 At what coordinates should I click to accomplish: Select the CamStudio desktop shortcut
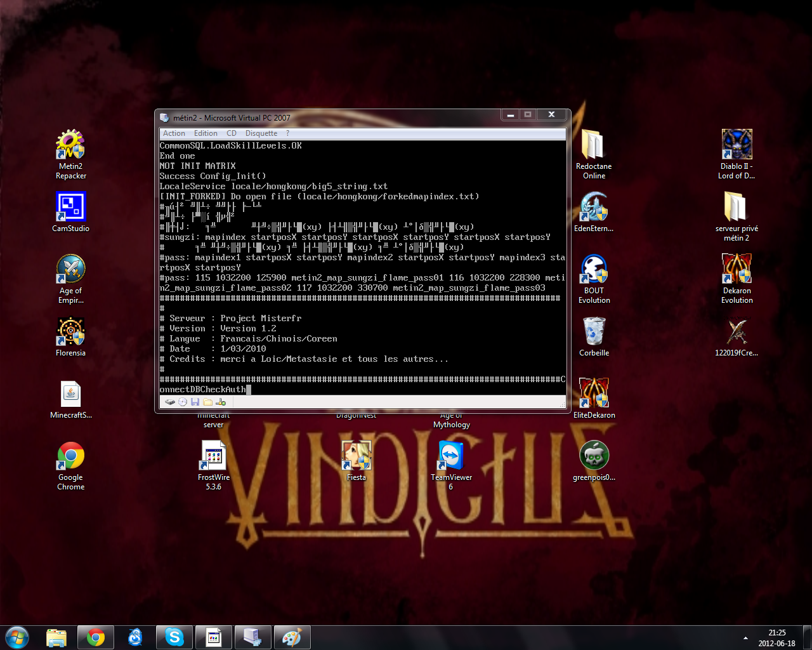[71, 211]
